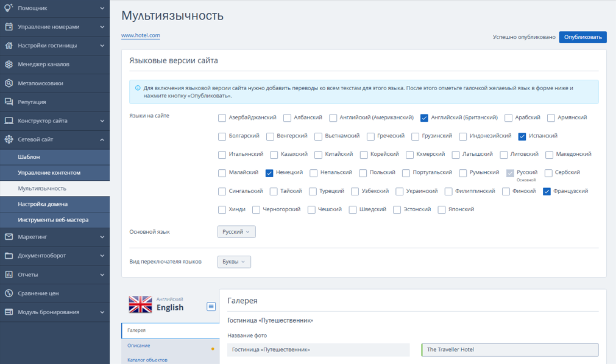
Task: Open Настройка домена submenu item
Action: click(43, 204)
